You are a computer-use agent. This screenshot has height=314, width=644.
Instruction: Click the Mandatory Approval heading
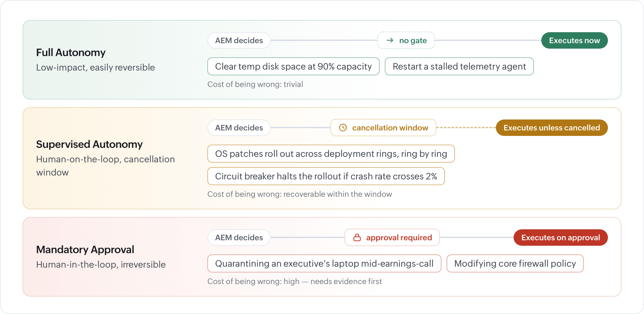pos(85,249)
